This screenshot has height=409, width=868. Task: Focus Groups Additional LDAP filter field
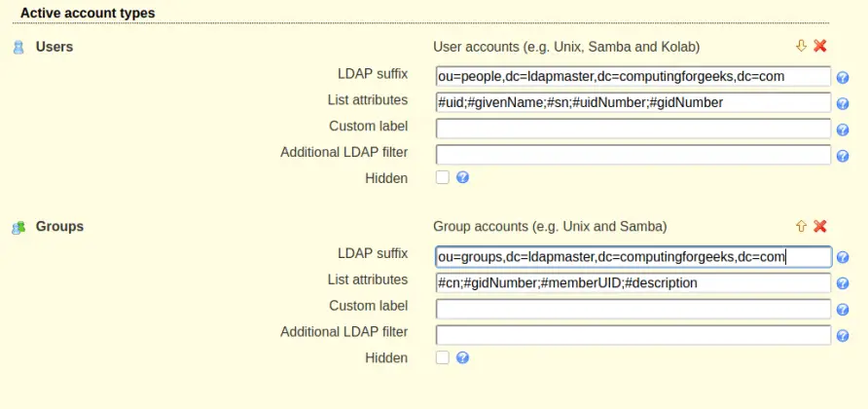pyautogui.click(x=633, y=335)
